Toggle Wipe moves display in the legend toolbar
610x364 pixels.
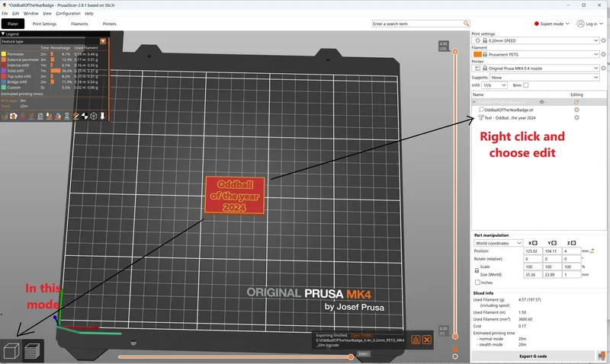[14, 117]
